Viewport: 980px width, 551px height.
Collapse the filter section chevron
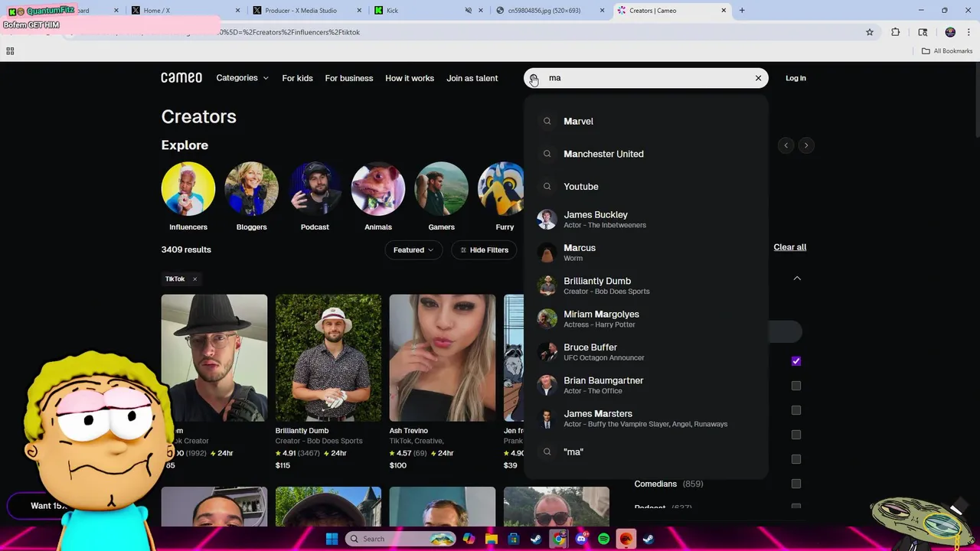point(797,279)
